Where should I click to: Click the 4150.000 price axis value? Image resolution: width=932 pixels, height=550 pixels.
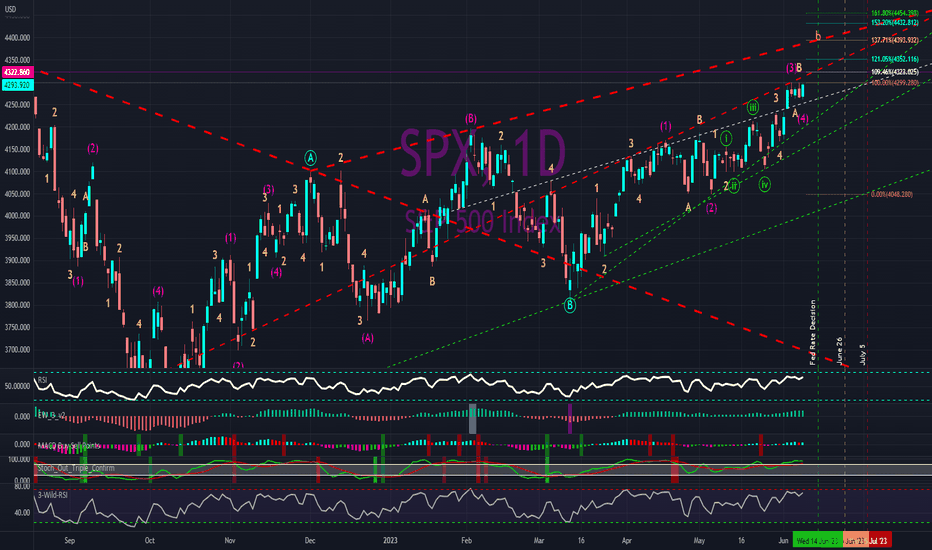point(17,149)
